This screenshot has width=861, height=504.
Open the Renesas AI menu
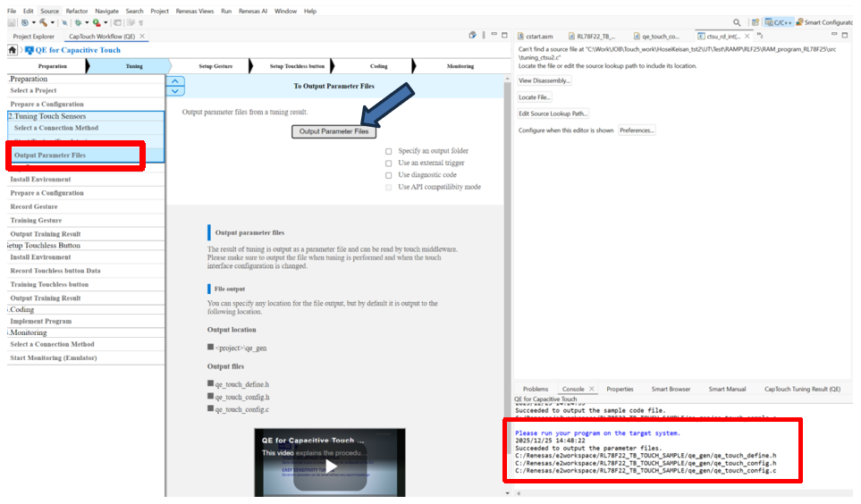pyautogui.click(x=253, y=11)
